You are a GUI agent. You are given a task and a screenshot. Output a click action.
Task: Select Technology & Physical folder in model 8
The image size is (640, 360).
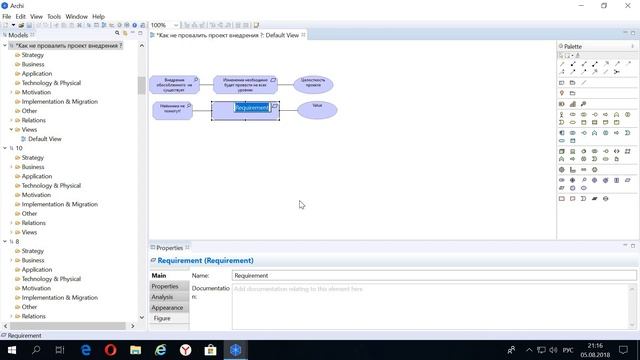point(51,279)
